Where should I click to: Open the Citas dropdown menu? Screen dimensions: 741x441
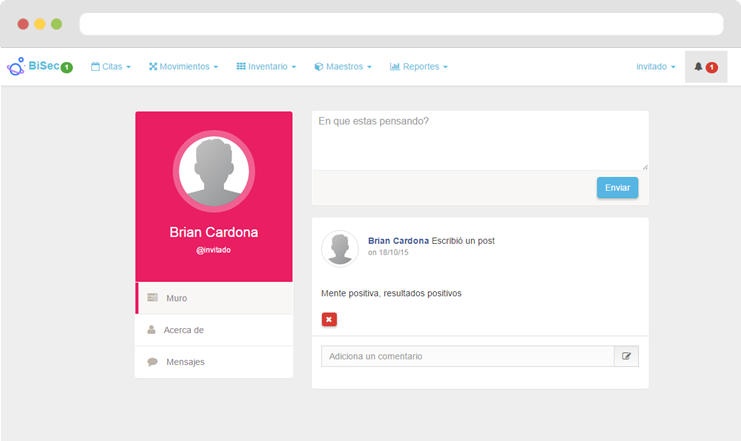[x=111, y=67]
